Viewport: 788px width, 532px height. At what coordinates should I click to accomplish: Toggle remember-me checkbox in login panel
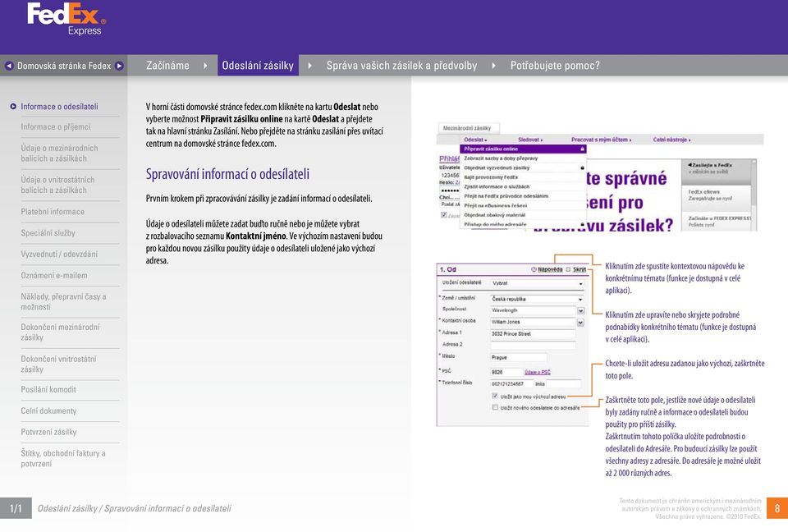click(444, 215)
